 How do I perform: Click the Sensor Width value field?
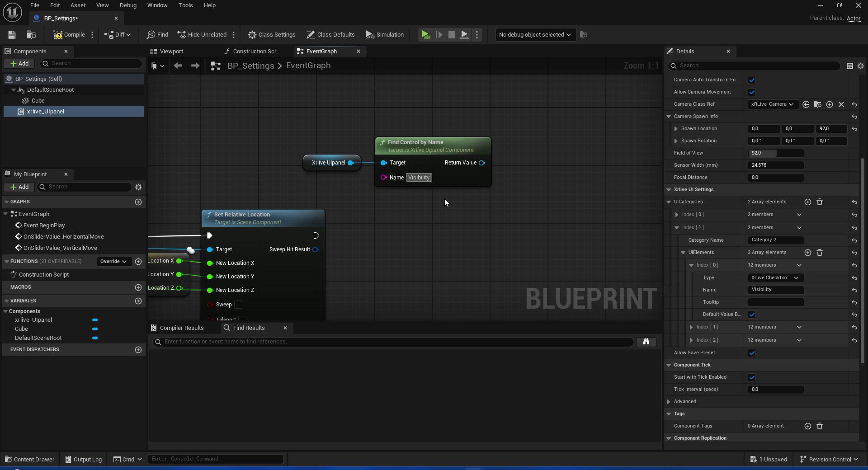[776, 165]
